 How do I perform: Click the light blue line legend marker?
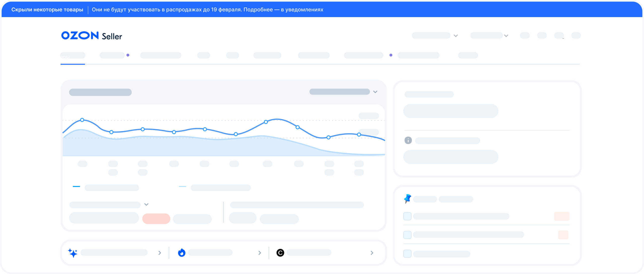point(182,186)
